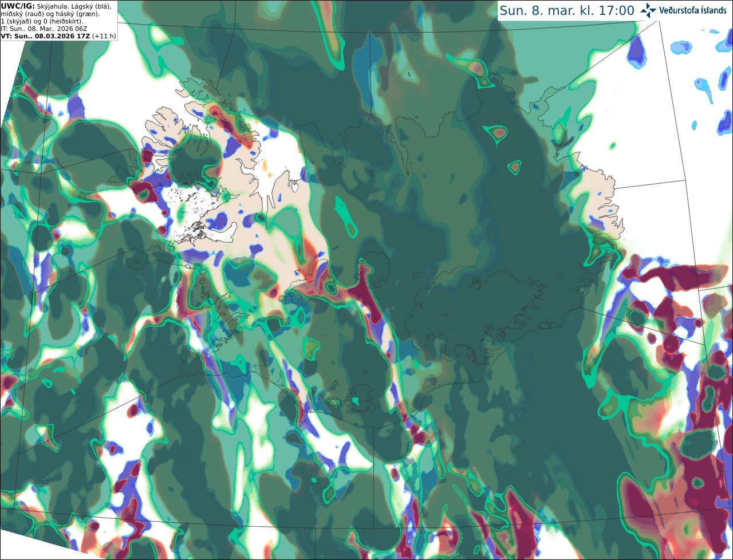Image resolution: width=733 pixels, height=560 pixels.
Task: Click the 'miðský (rauð) og háský (græn).' legend line
Action: [x=50, y=14]
